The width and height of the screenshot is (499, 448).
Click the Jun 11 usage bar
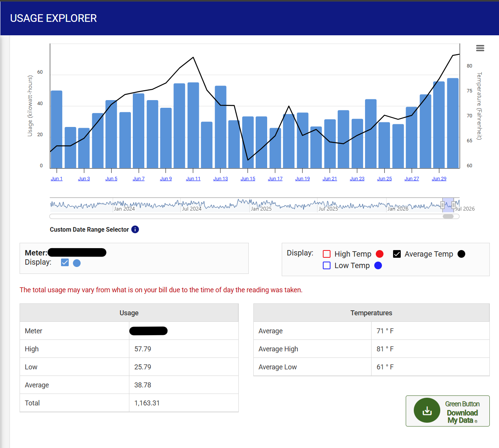[x=193, y=125]
